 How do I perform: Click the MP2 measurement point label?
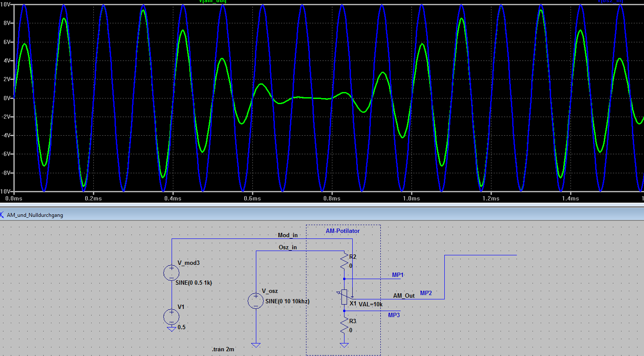[x=426, y=293]
